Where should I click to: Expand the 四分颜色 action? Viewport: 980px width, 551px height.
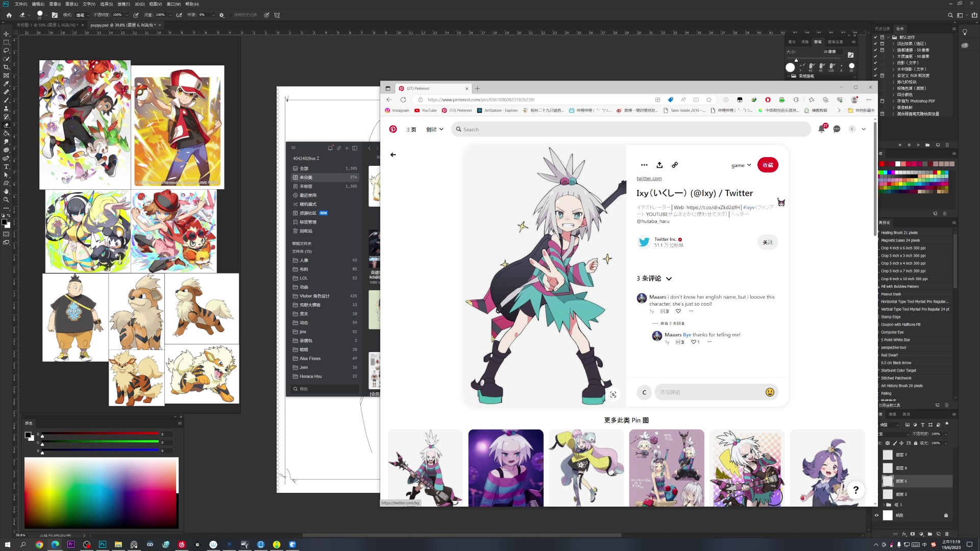tap(893, 95)
